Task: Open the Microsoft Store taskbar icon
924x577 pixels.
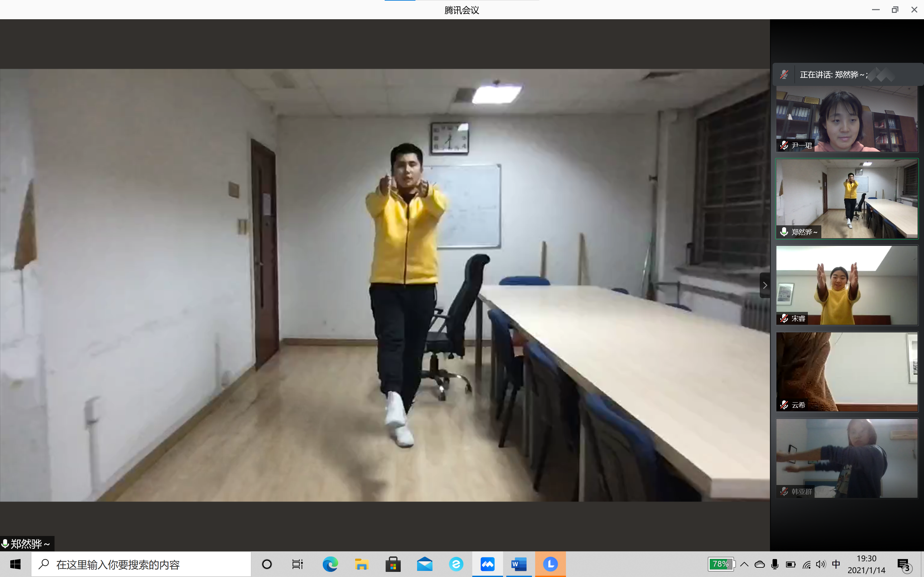Action: click(x=393, y=564)
